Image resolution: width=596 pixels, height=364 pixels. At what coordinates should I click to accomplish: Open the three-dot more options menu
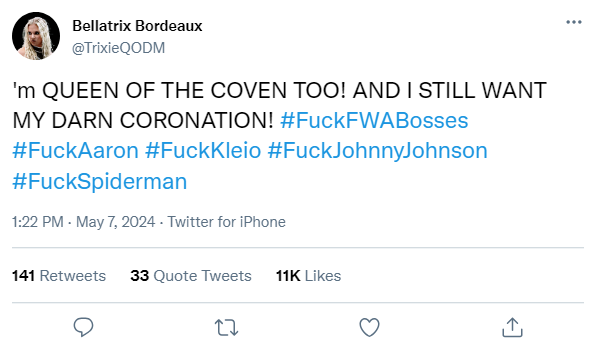pyautogui.click(x=574, y=22)
